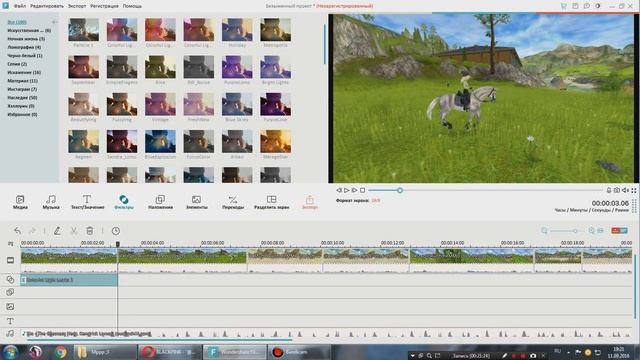Image resolution: width=640 pixels, height=360 pixels.
Task: Open the Музыка tab
Action: 51,202
